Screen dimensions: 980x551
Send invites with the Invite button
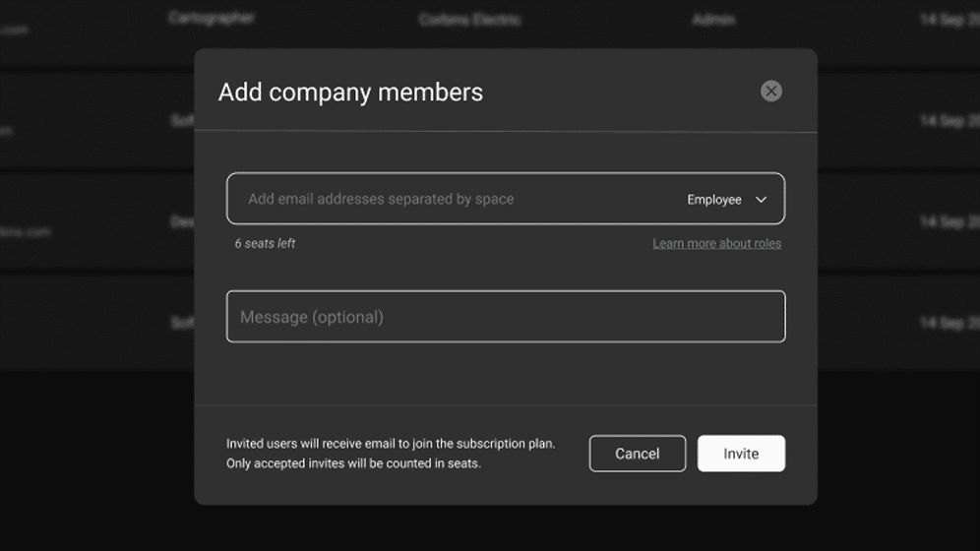(741, 454)
